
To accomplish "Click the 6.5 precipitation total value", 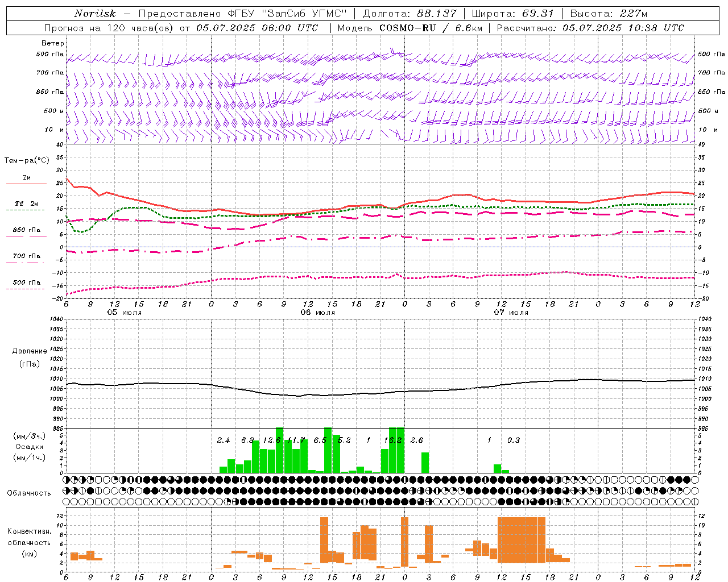I will tap(320, 440).
